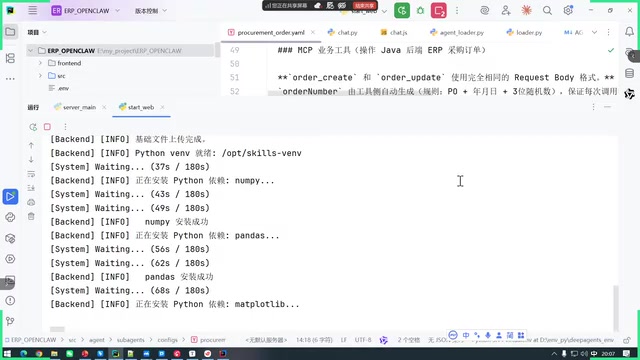Viewport: 640px width, 360px height.
Task: Switch to server_main run tab
Action: pyautogui.click(x=76, y=107)
